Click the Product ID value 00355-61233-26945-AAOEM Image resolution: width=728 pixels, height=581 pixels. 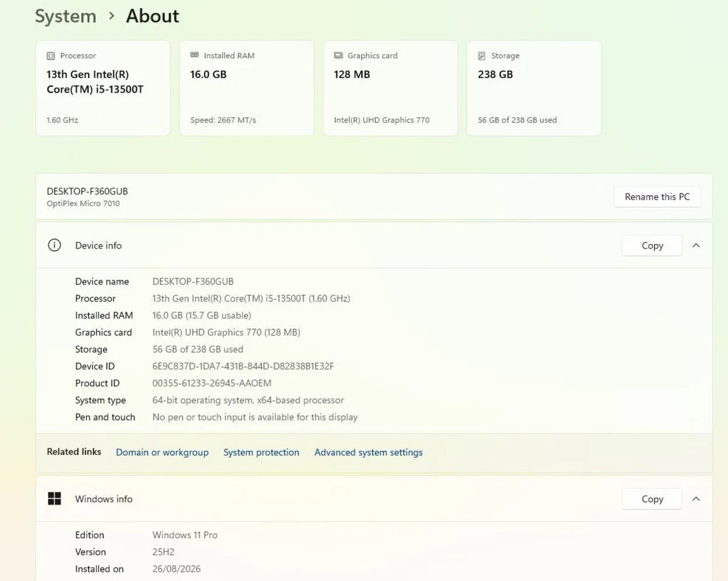point(212,383)
